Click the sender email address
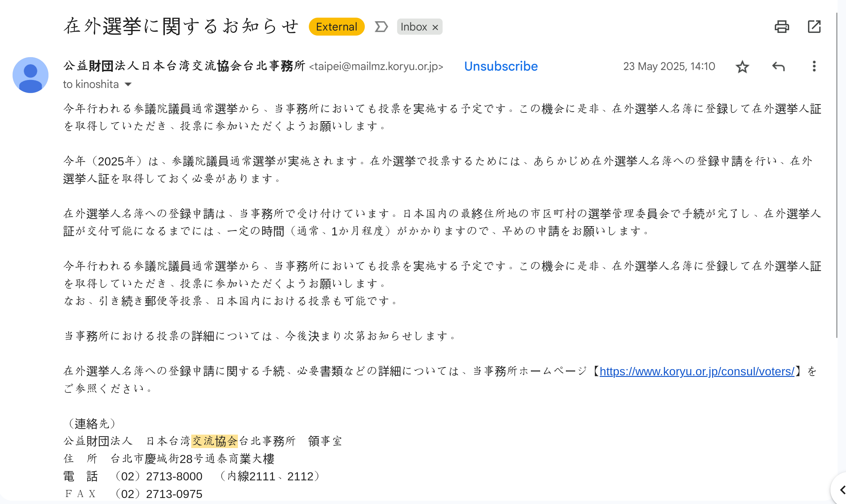Screen dimensions: 846x504 point(376,67)
